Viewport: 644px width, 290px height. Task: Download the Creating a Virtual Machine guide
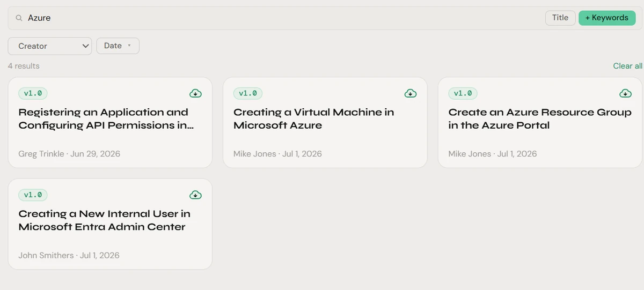point(411,93)
